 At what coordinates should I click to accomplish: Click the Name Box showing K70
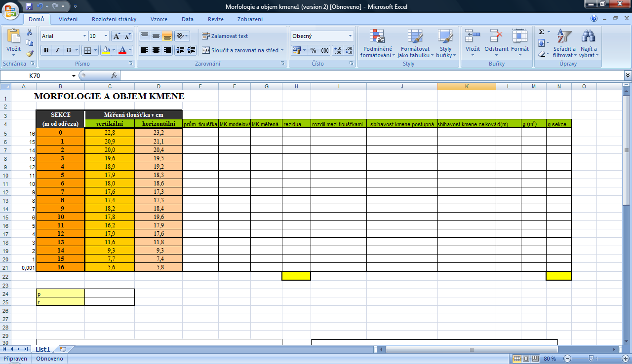pyautogui.click(x=35, y=75)
